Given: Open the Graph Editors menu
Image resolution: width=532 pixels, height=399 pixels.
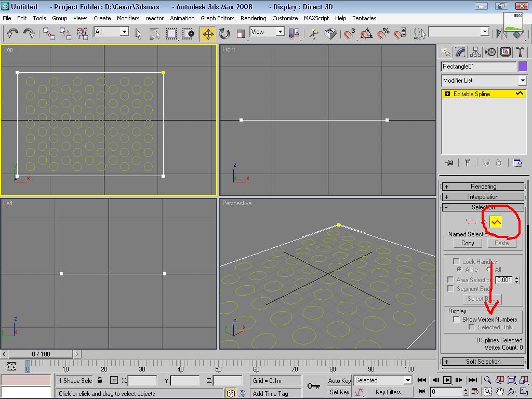Looking at the screenshot, I should point(218,18).
